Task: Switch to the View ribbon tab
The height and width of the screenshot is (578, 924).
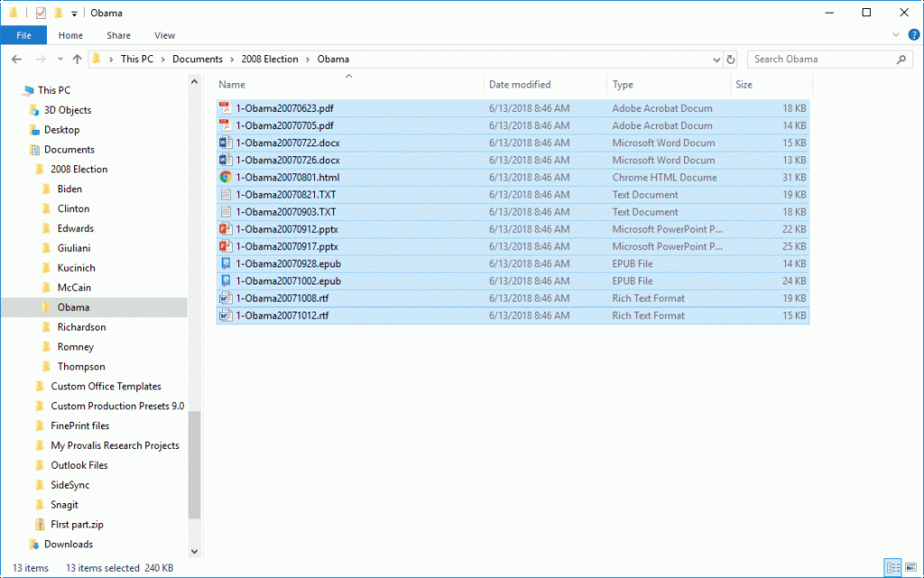Action: pos(164,34)
